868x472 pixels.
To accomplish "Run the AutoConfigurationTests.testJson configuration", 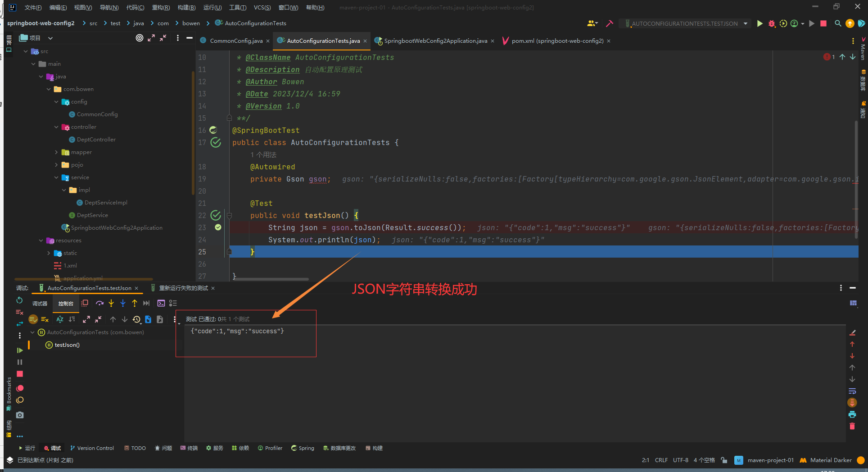I will click(759, 23).
